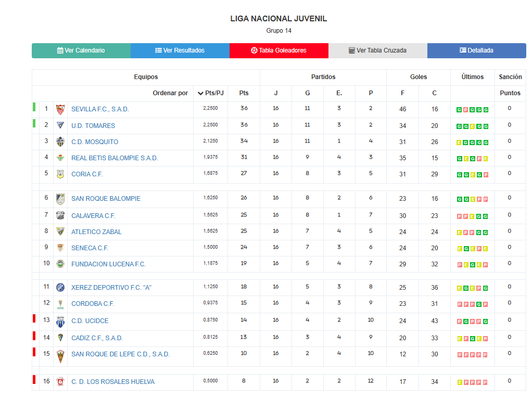Click the Fundacion Lucena F.C. crest icon
This screenshot has height=399, width=532.
(60, 264)
